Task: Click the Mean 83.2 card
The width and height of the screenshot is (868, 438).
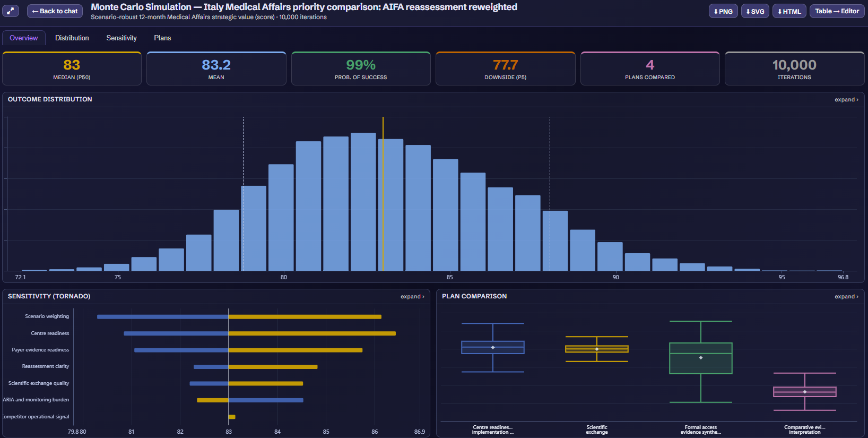Action: [216, 68]
